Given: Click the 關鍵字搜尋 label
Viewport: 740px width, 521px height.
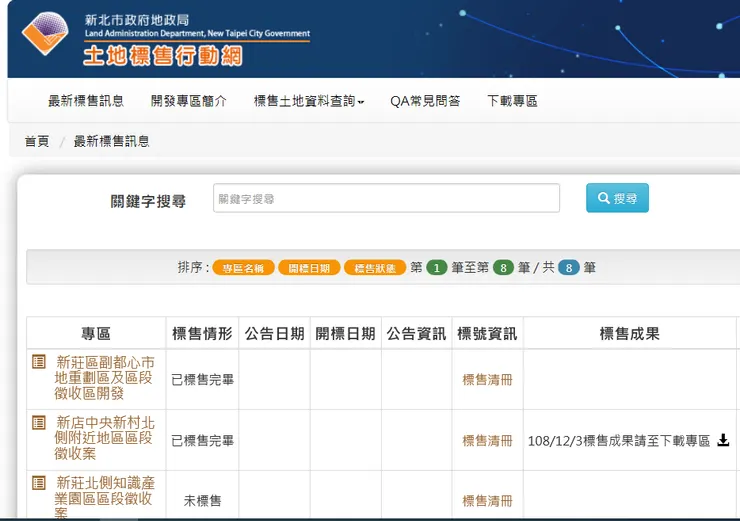Looking at the screenshot, I should [148, 202].
